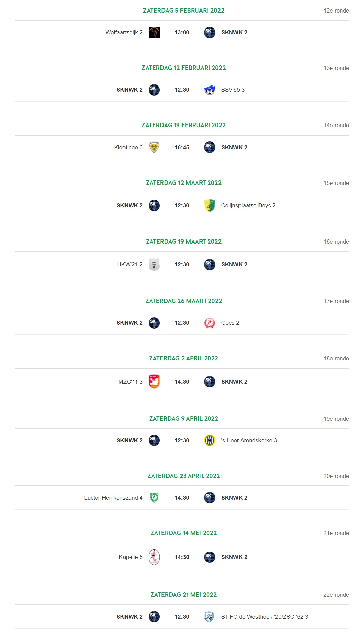Image resolution: width=364 pixels, height=634 pixels.
Task: Click the Goes 2 red club logo
Action: point(210,323)
